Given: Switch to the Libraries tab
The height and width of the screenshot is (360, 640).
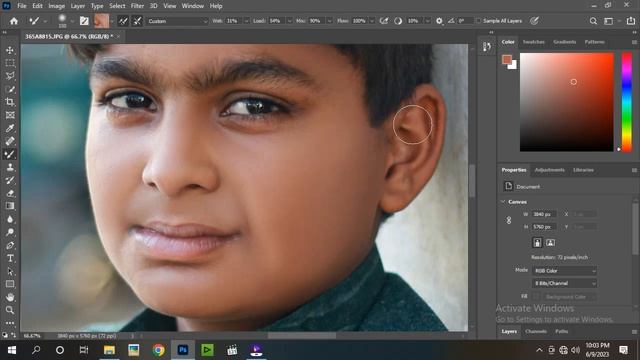Looking at the screenshot, I should (x=583, y=170).
